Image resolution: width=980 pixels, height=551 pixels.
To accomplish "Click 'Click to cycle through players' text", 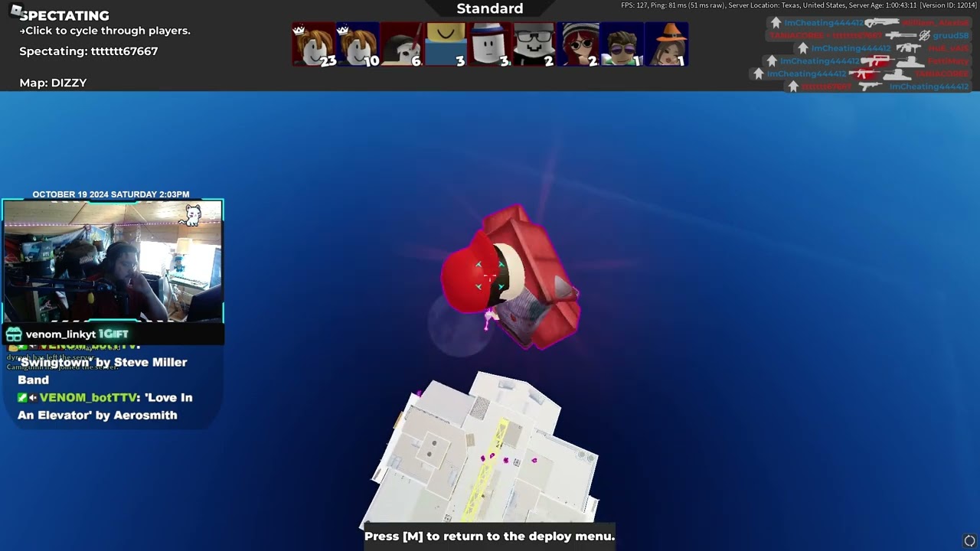I will click(105, 31).
